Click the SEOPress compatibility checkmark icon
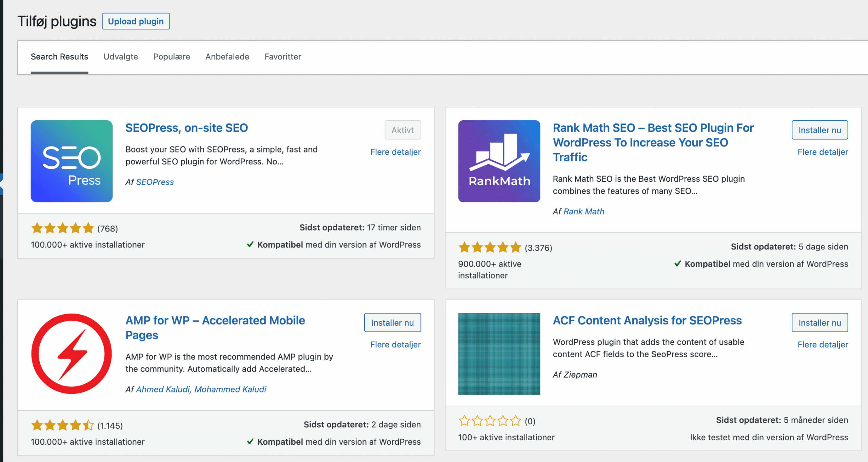 pos(250,244)
